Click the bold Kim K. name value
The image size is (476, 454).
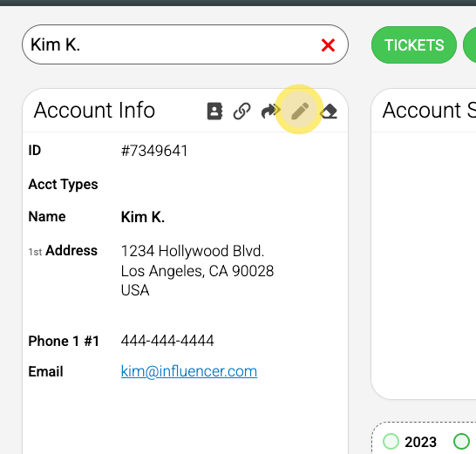tap(143, 217)
